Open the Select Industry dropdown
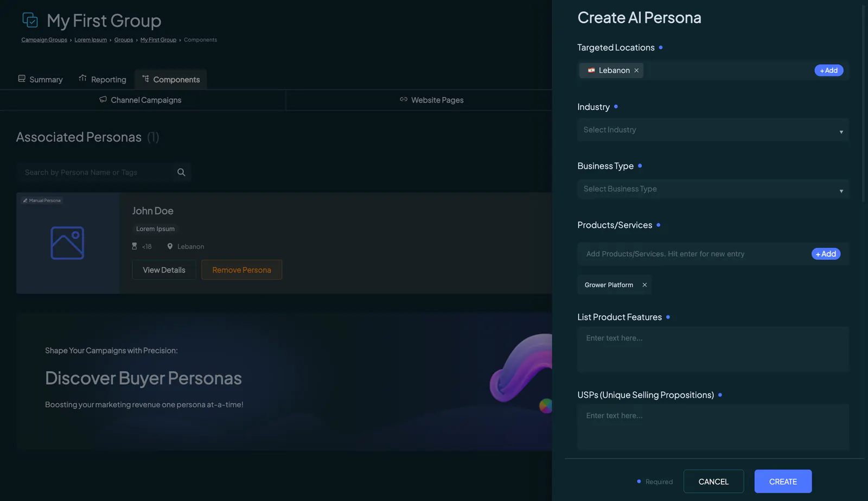 tap(713, 130)
